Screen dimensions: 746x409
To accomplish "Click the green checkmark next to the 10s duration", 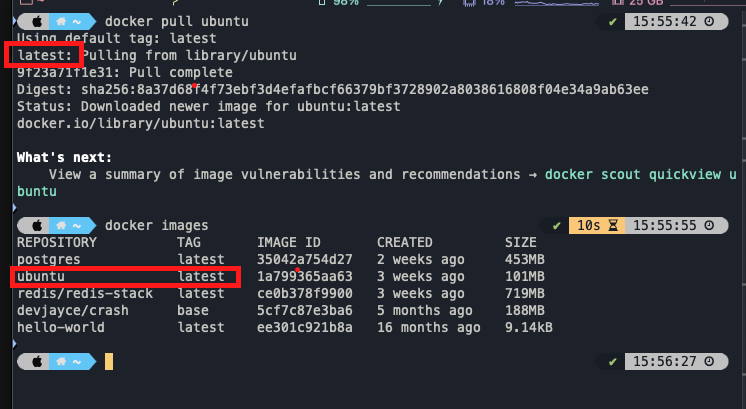I will (556, 226).
